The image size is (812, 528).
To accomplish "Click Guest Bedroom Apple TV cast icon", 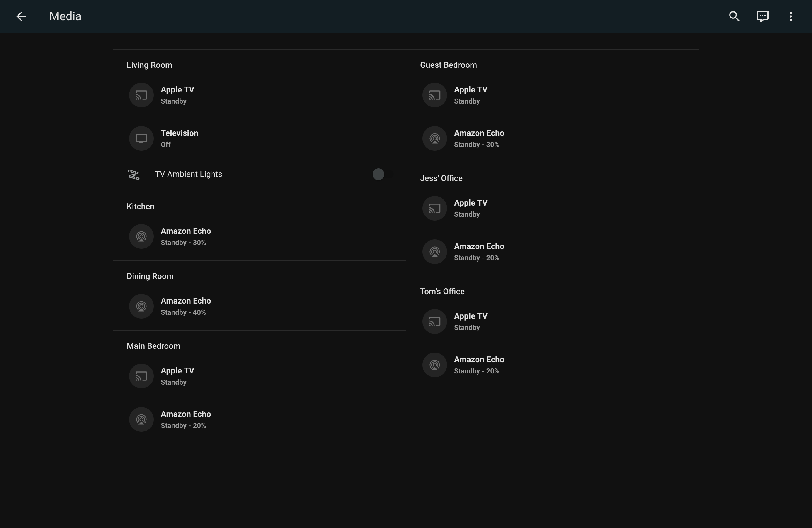I will point(434,95).
